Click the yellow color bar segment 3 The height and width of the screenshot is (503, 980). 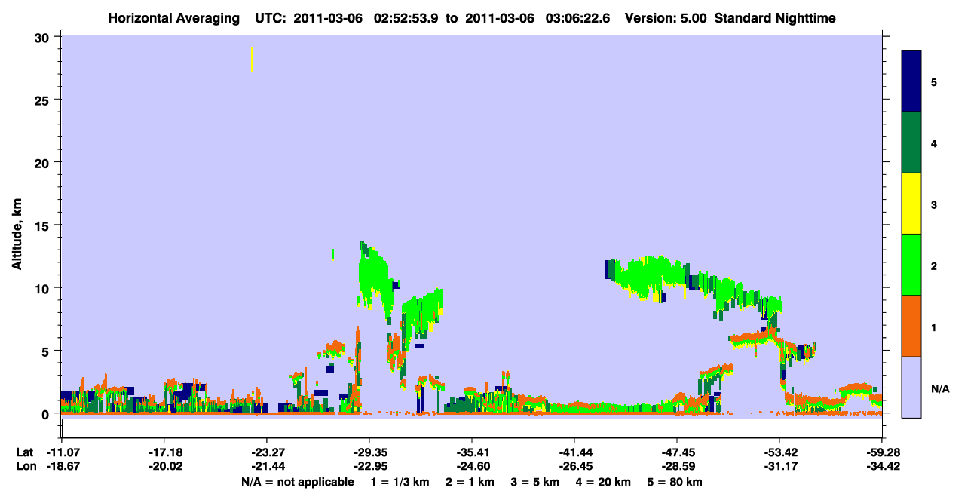coord(911,204)
